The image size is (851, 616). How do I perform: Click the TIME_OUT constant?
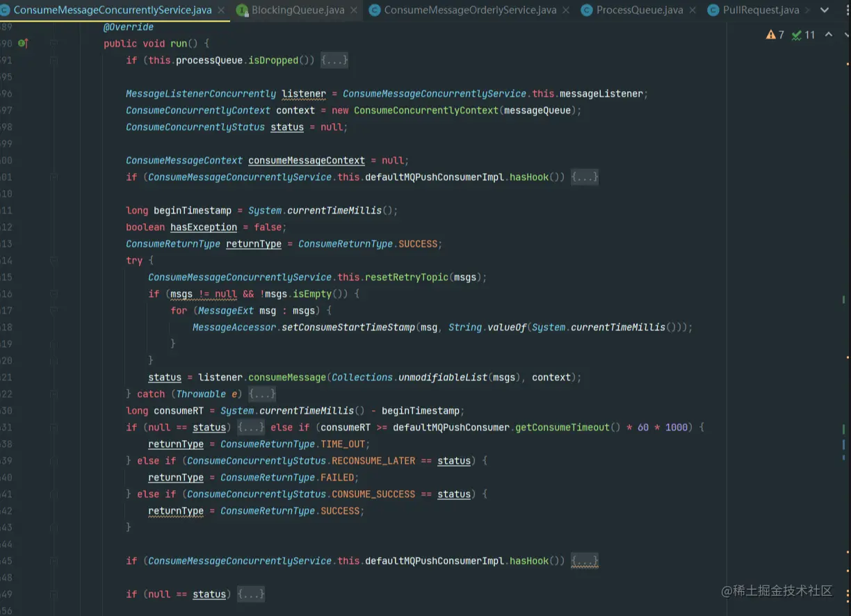point(343,444)
